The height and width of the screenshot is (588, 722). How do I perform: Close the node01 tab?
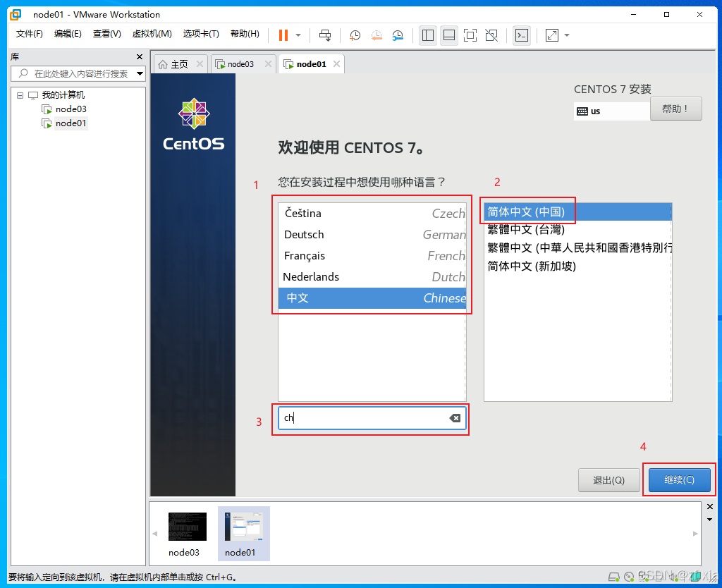pos(336,64)
